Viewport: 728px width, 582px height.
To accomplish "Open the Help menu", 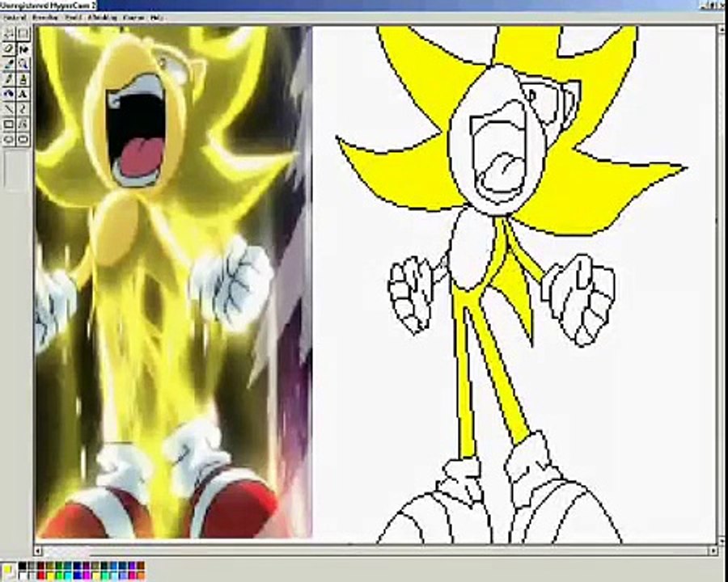I will click(x=157, y=18).
